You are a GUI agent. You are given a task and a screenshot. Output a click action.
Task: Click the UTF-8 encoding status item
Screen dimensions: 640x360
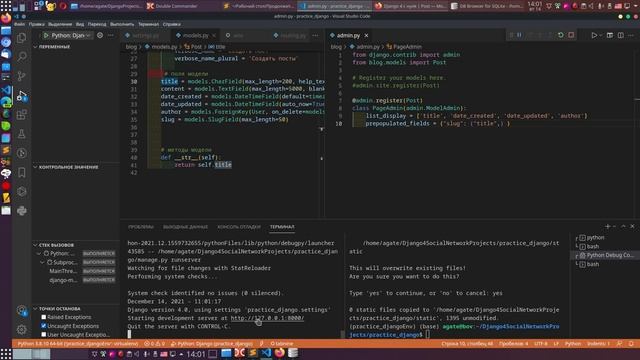pos(541,344)
